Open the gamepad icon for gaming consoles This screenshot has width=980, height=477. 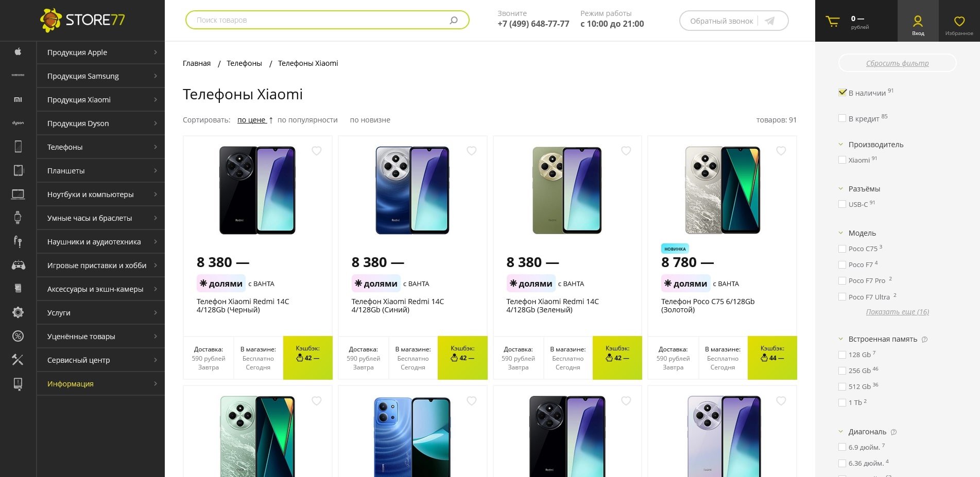[18, 265]
